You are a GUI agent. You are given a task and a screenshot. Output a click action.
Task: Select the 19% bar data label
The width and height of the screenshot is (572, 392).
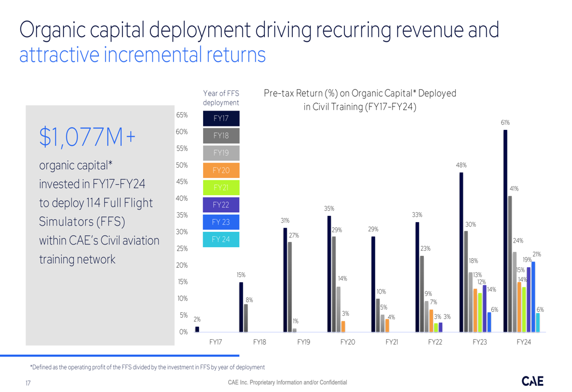[527, 260]
